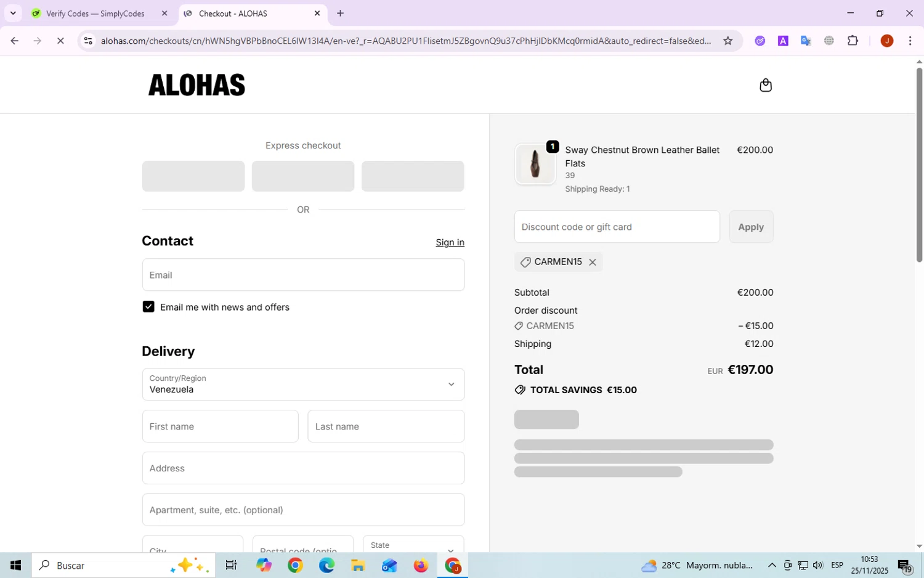The height and width of the screenshot is (578, 924).
Task: Click the purple A extension icon
Action: point(783,41)
